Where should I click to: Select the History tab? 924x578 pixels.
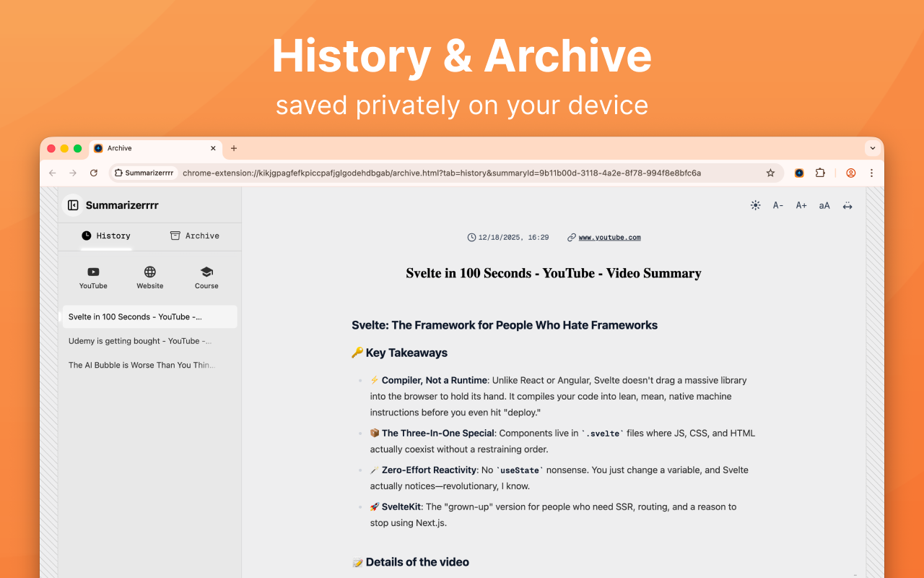pos(106,236)
